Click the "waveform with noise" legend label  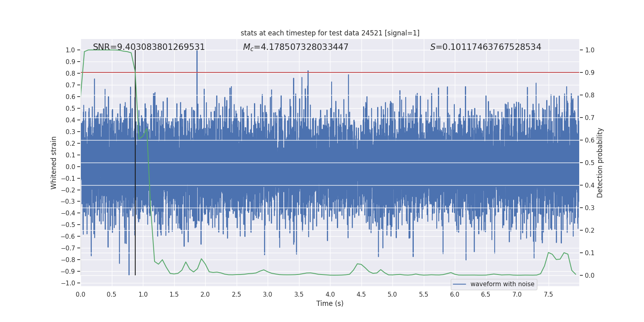(x=502, y=284)
